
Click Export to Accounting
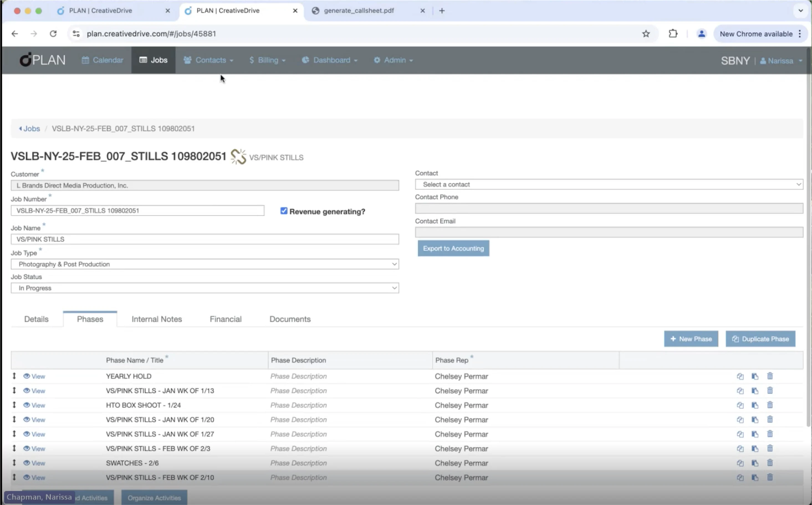tap(453, 248)
